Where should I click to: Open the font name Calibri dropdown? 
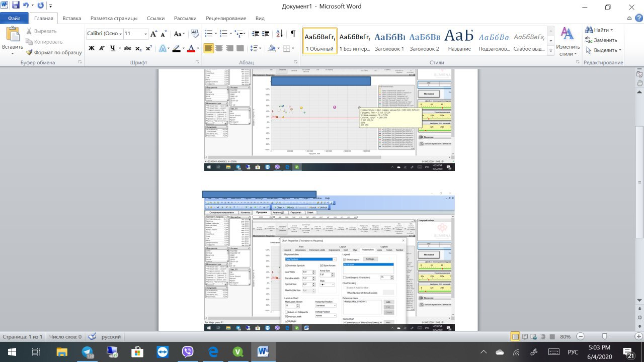point(120,34)
